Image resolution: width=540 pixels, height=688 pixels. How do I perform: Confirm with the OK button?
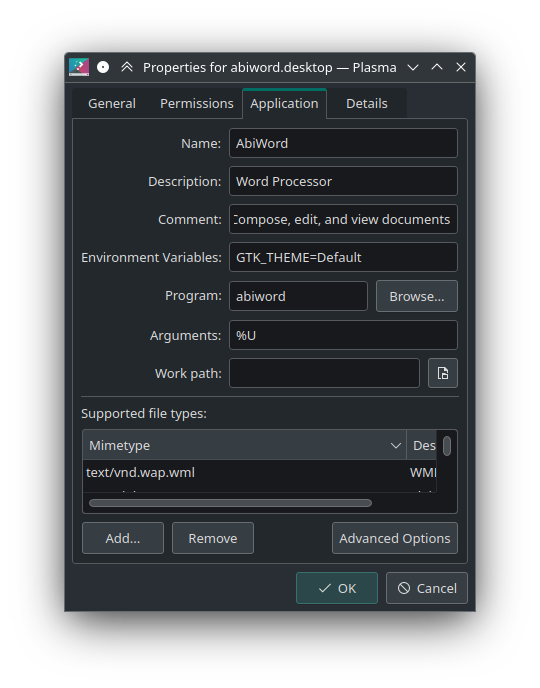click(337, 588)
